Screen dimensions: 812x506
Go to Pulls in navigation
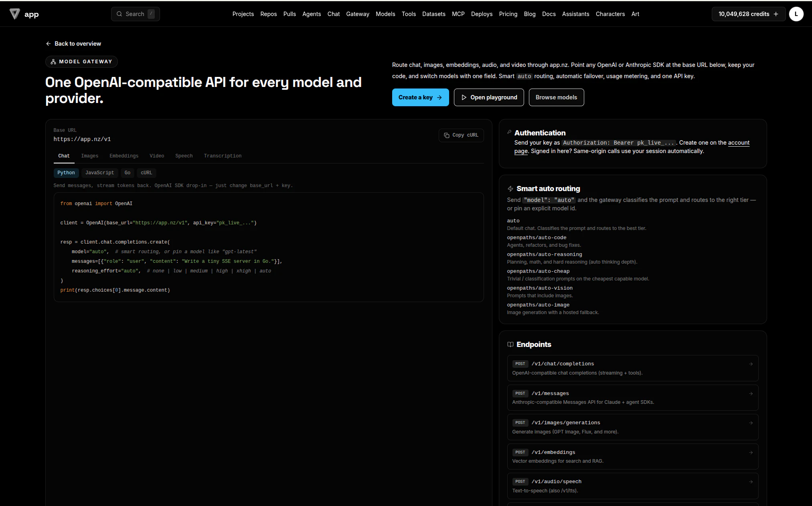tap(290, 14)
